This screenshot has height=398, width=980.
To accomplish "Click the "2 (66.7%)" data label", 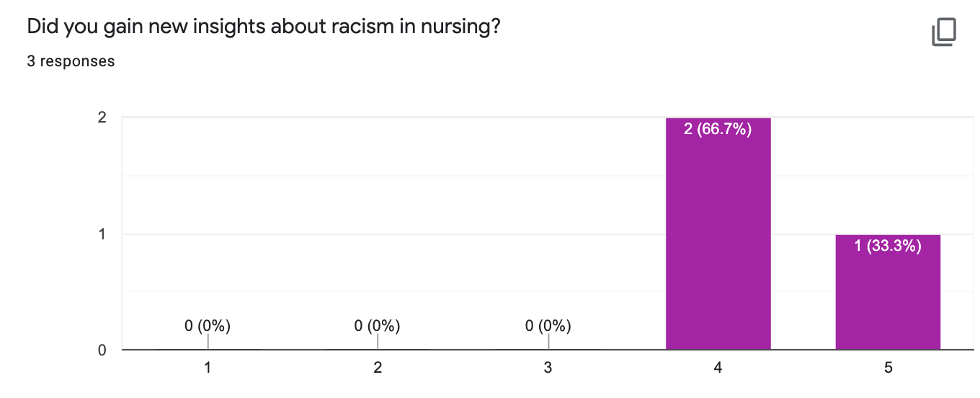I will pyautogui.click(x=718, y=130).
